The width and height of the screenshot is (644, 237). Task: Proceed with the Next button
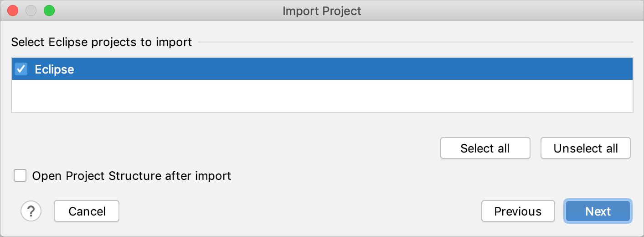[598, 211]
